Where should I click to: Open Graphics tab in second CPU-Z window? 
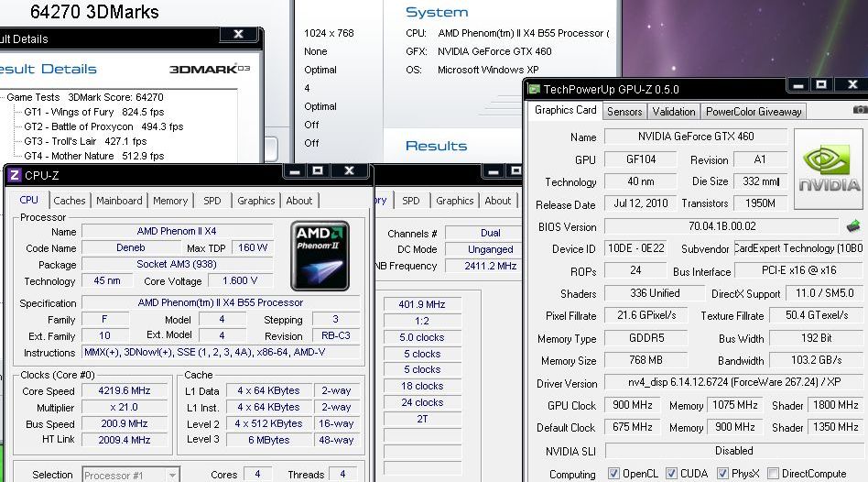(x=454, y=201)
